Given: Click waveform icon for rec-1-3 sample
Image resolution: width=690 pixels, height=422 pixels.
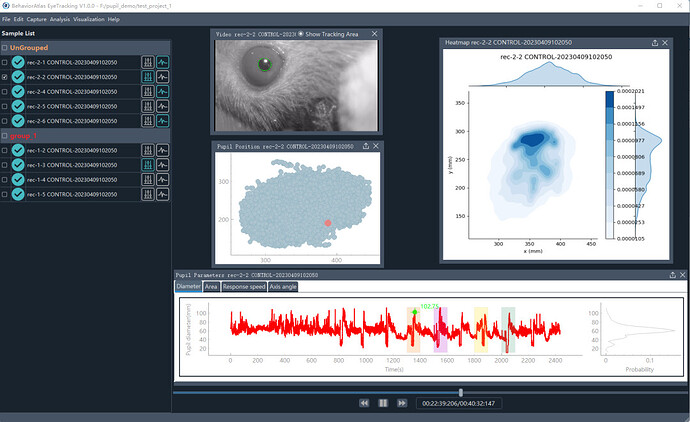Looking at the screenshot, I should coord(163,165).
